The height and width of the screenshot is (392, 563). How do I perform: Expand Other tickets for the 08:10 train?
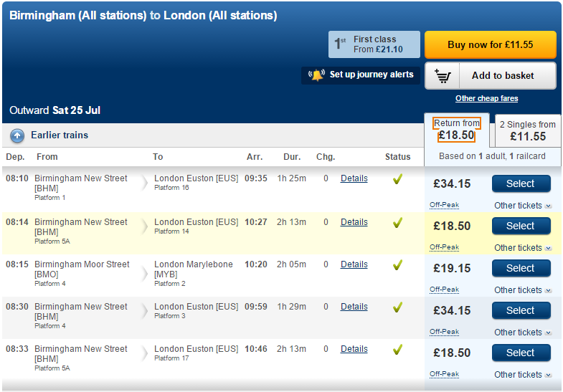point(523,206)
